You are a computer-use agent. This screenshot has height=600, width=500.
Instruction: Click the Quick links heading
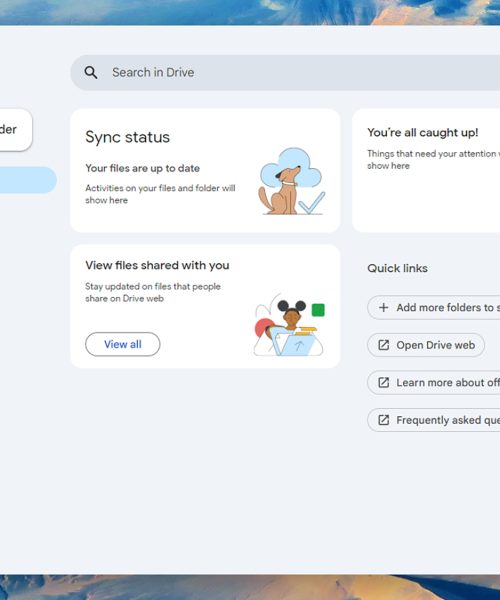pyautogui.click(x=397, y=268)
